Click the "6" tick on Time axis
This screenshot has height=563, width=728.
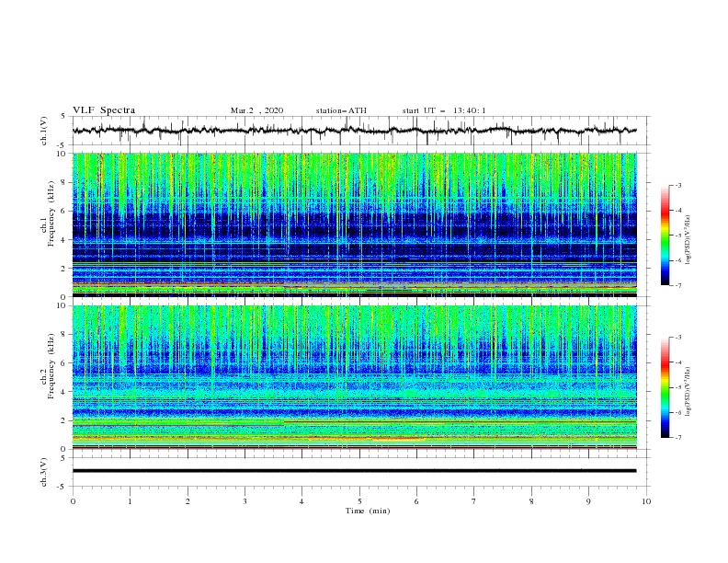point(416,501)
